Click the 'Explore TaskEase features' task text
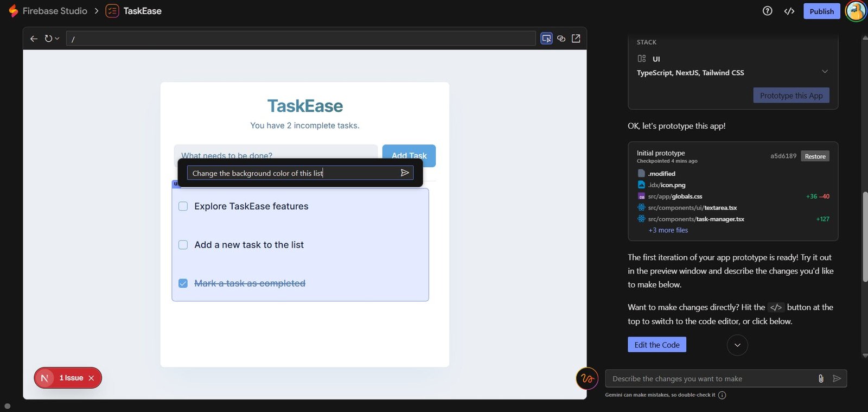This screenshot has height=412, width=868. click(x=251, y=206)
